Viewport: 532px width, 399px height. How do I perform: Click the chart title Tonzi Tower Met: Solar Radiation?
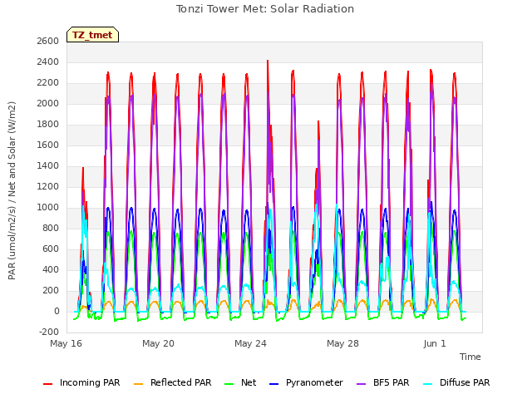point(265,9)
